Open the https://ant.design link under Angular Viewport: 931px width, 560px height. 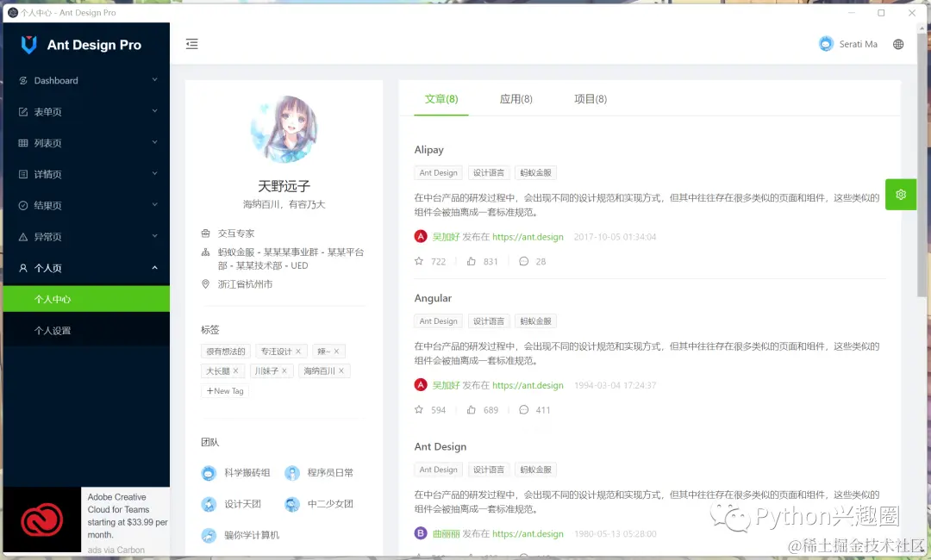pos(528,384)
